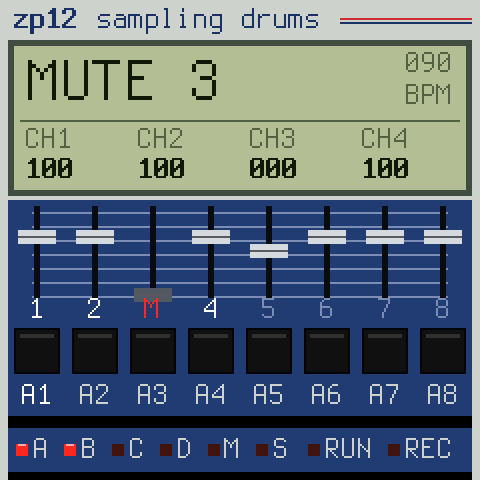Screen dimensions: 480x480
Task: Click muted channel 3 fader handle
Action: coord(153,295)
